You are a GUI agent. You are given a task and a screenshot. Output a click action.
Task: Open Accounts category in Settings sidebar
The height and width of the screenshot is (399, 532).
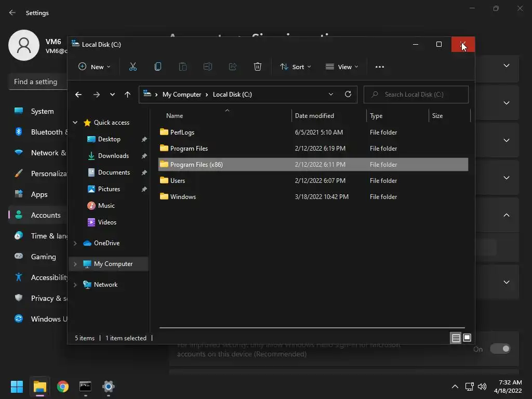coord(38,215)
